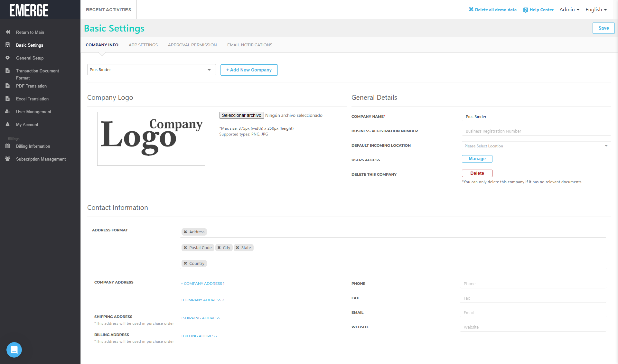Image resolution: width=618 pixels, height=364 pixels.
Task: Click the Business Registration Number field
Action: (536, 131)
